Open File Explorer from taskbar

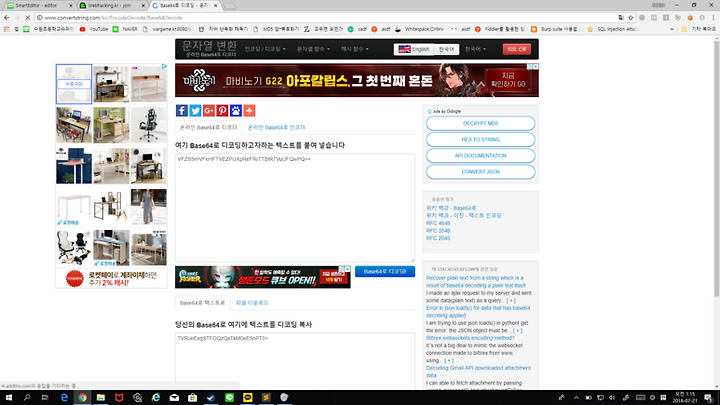[x=101, y=398]
